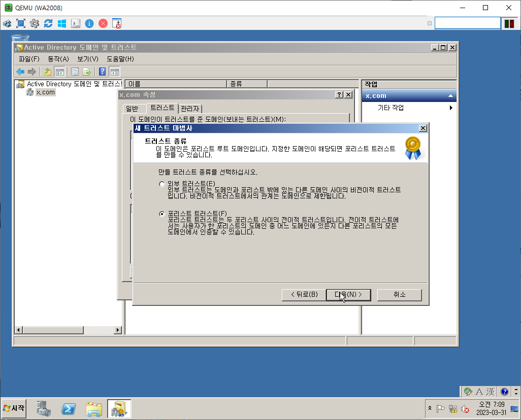The image size is (521, 420).
Task: Select the external trust radio option
Action: [x=162, y=184]
